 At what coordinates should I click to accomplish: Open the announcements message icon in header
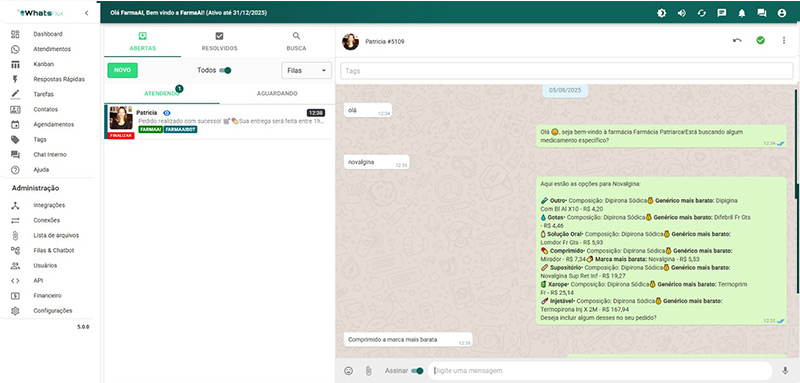coord(721,13)
